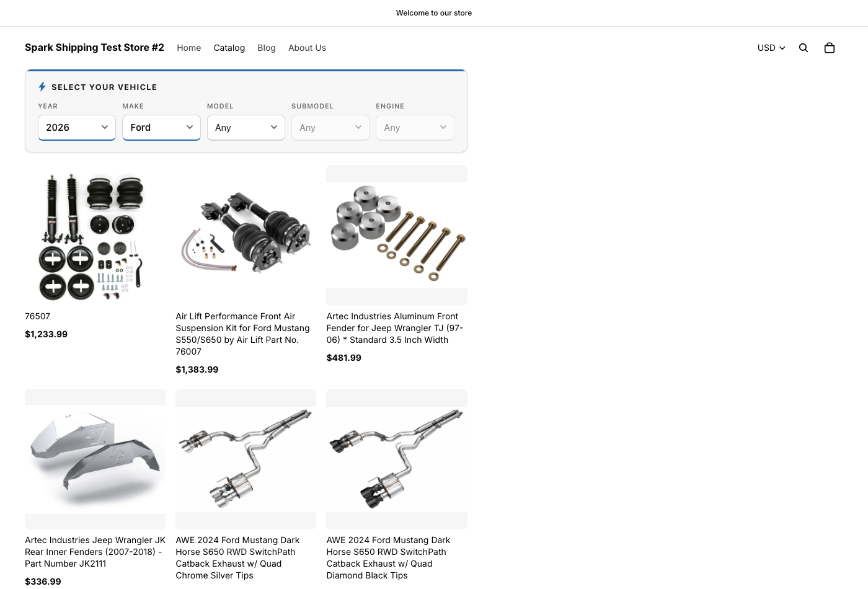Open the USD currency selector

pos(771,48)
